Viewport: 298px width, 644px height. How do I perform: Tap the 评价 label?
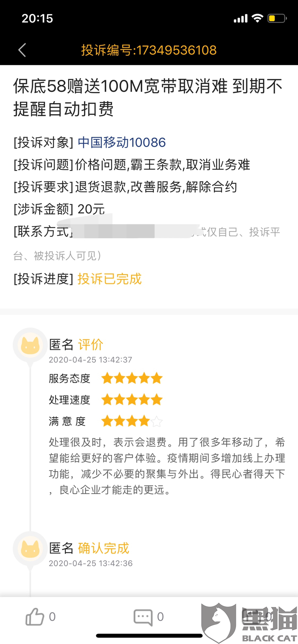coord(91,345)
